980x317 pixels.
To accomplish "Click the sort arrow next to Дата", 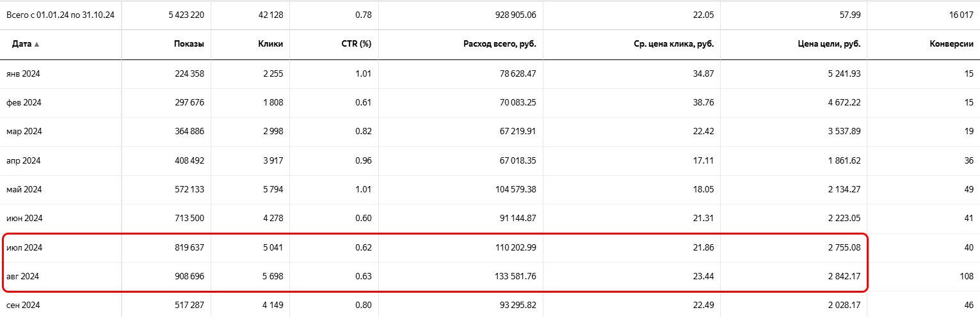I will (36, 44).
